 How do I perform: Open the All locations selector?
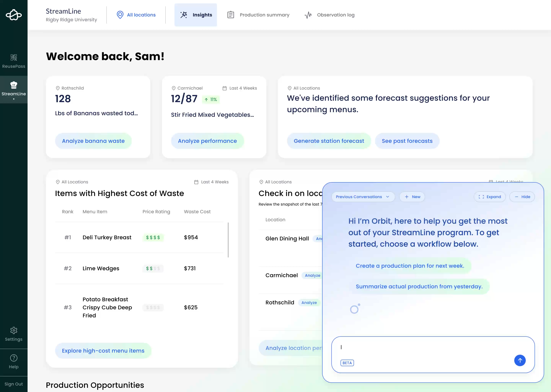(136, 15)
